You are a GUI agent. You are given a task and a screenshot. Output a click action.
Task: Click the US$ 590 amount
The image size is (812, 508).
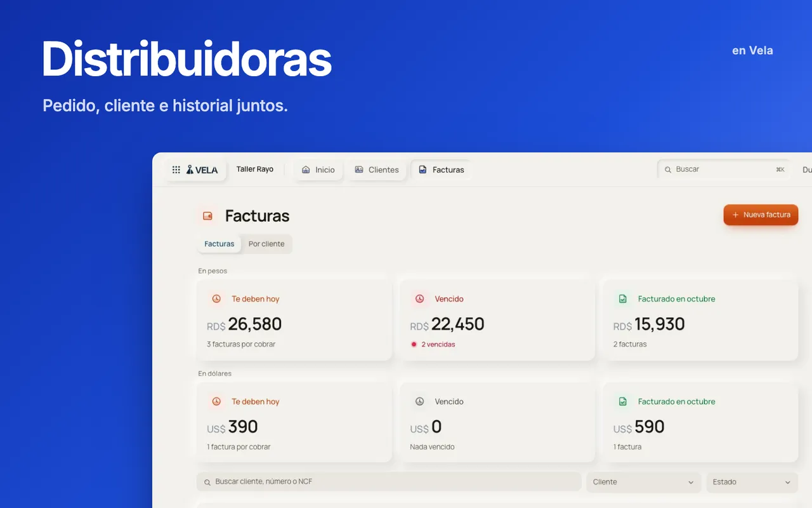pyautogui.click(x=639, y=427)
